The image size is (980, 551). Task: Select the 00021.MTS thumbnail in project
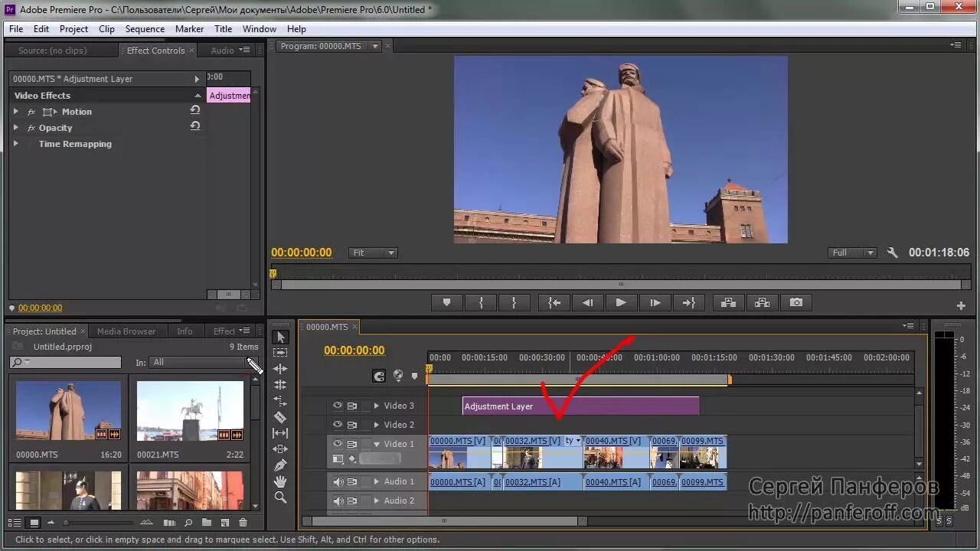click(x=190, y=411)
